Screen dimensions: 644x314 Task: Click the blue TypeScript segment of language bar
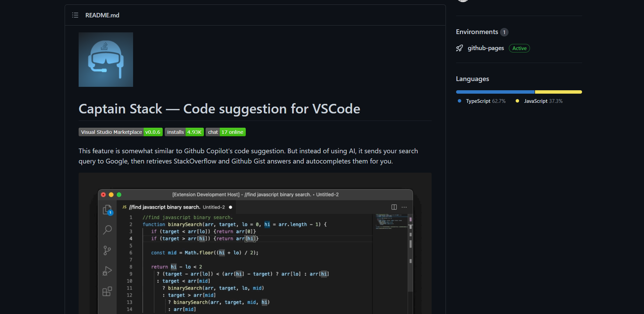pyautogui.click(x=495, y=92)
